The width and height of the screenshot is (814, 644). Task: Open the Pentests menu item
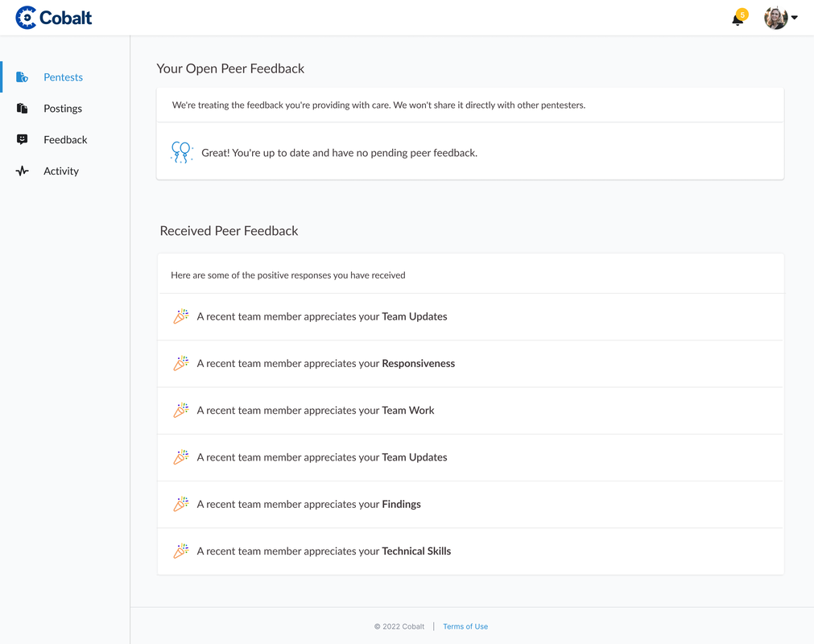63,77
